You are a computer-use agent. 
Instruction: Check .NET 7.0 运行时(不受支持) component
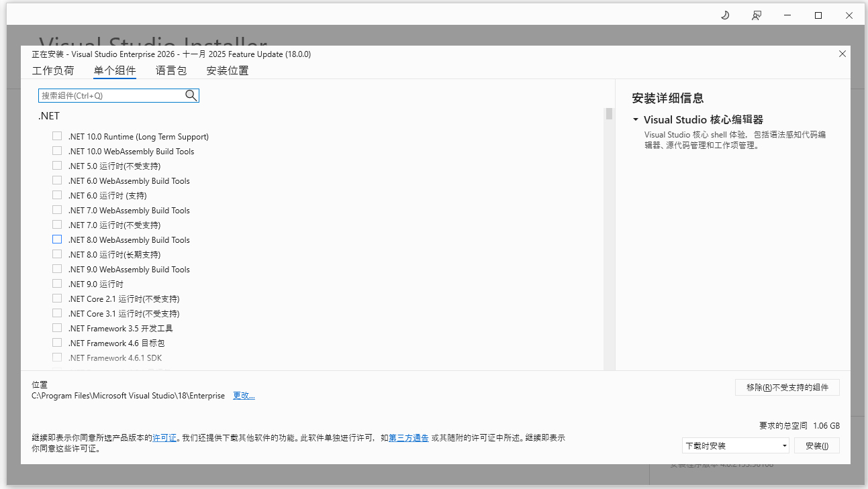click(57, 225)
